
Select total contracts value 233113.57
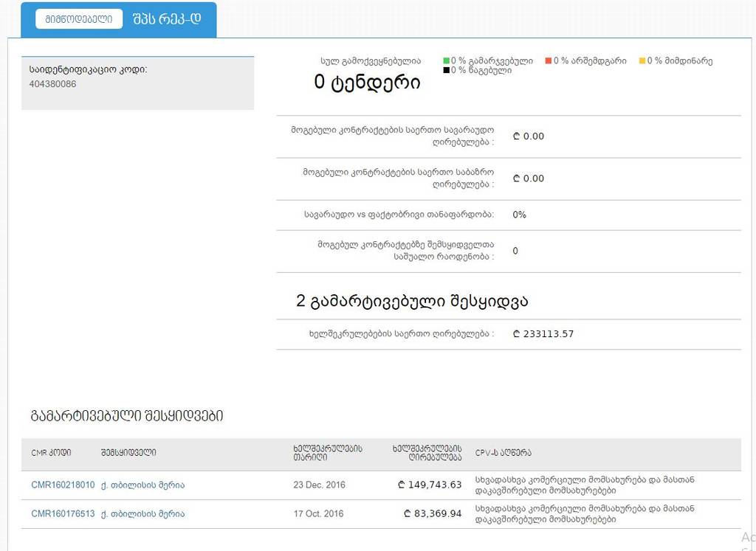(x=543, y=334)
